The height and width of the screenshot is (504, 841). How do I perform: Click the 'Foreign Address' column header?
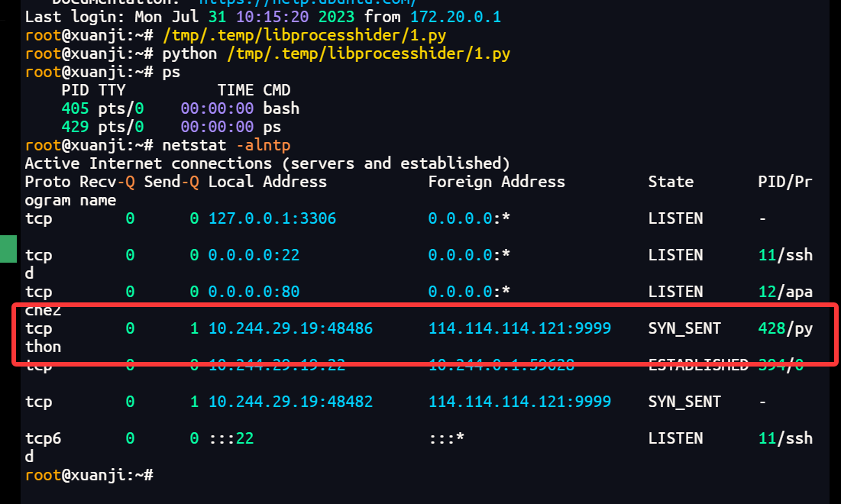tap(497, 182)
